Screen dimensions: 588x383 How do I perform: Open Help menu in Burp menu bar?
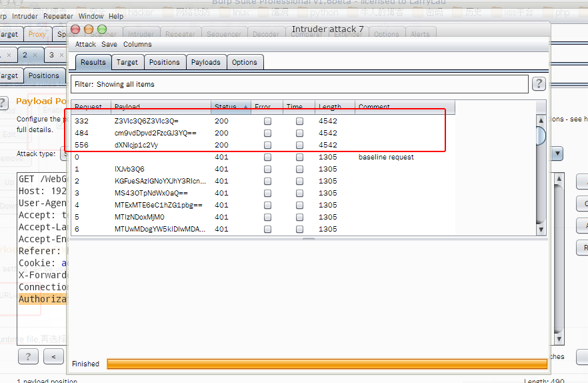(x=116, y=16)
